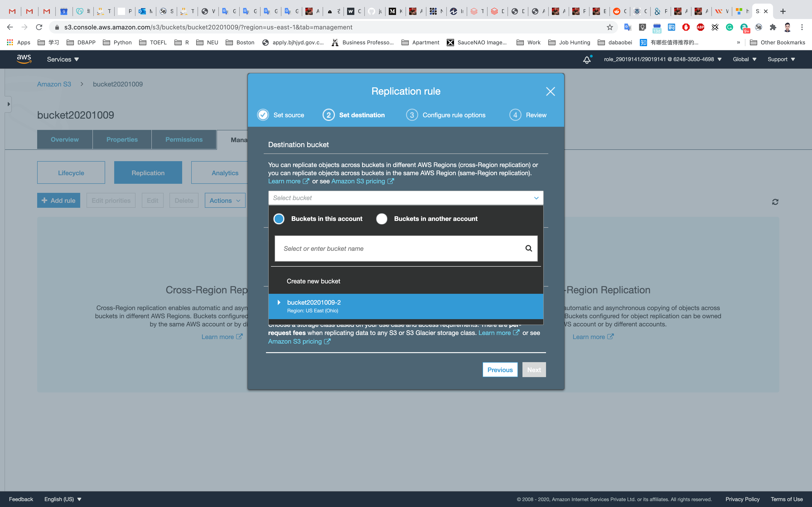Bookmark this page with star icon

click(610, 27)
